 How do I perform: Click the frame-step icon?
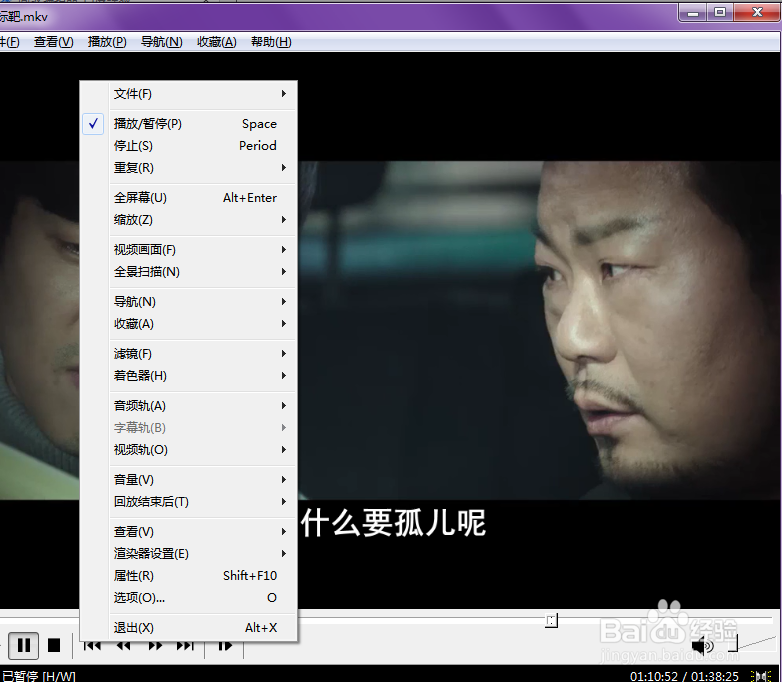225,646
